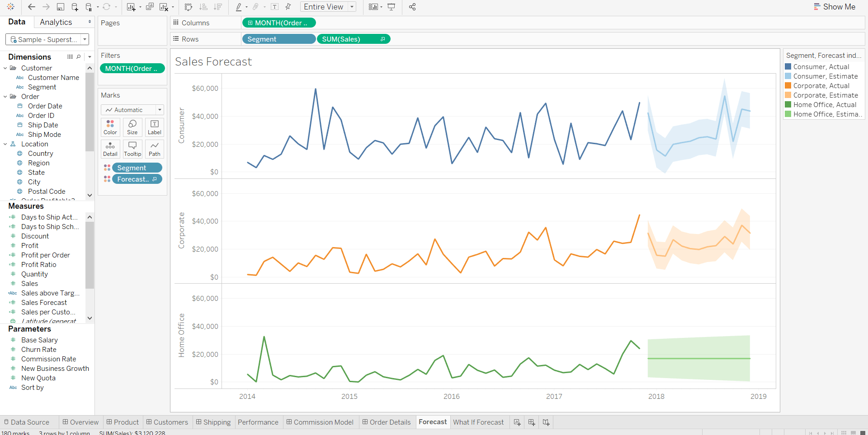Click the Pin (fix axes) toolbar icon
Image resolution: width=868 pixels, height=435 pixels.
point(288,7)
